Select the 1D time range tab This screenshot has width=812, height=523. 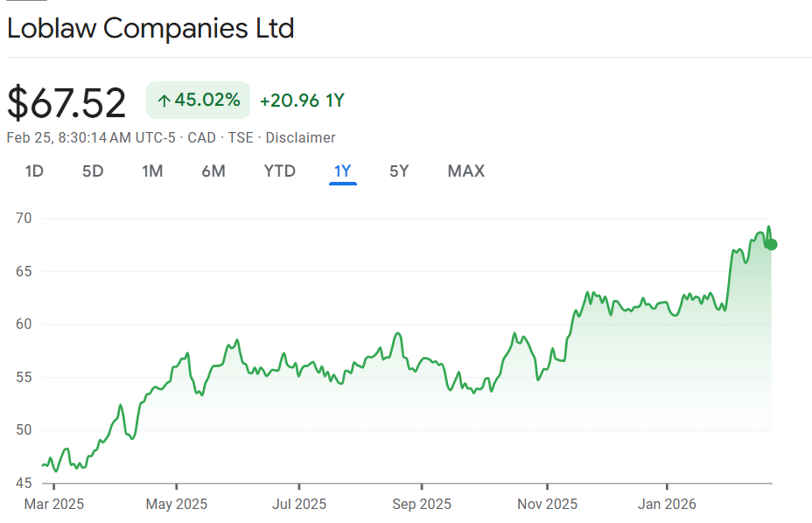coord(34,171)
